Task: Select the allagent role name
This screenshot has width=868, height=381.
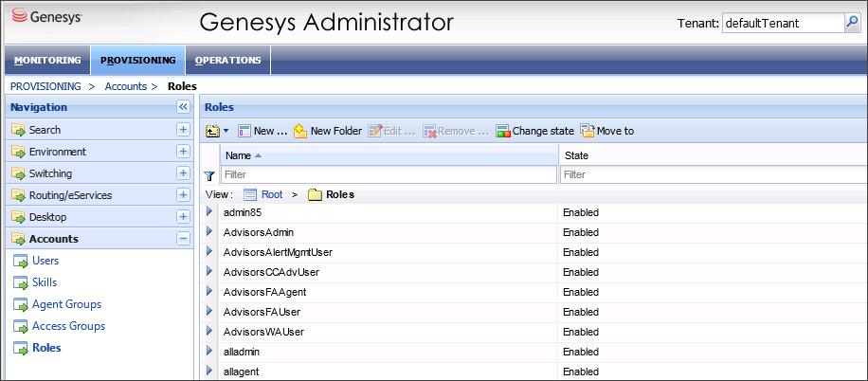Action: [241, 372]
